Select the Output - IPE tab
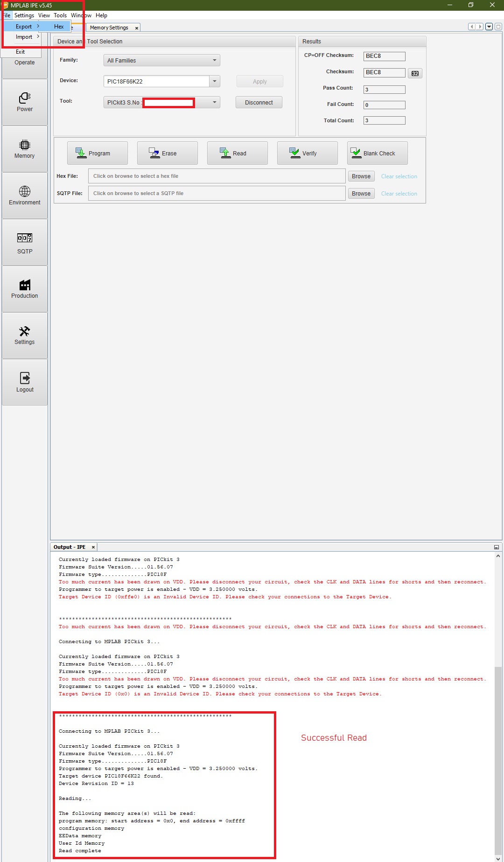The height and width of the screenshot is (862, 504). click(70, 547)
